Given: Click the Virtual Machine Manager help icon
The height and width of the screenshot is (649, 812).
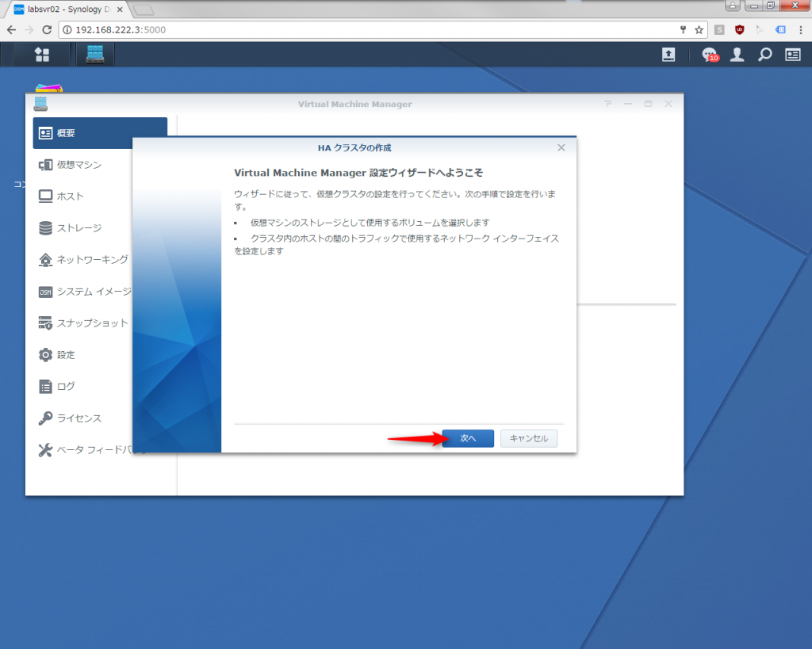Looking at the screenshot, I should click(x=608, y=104).
